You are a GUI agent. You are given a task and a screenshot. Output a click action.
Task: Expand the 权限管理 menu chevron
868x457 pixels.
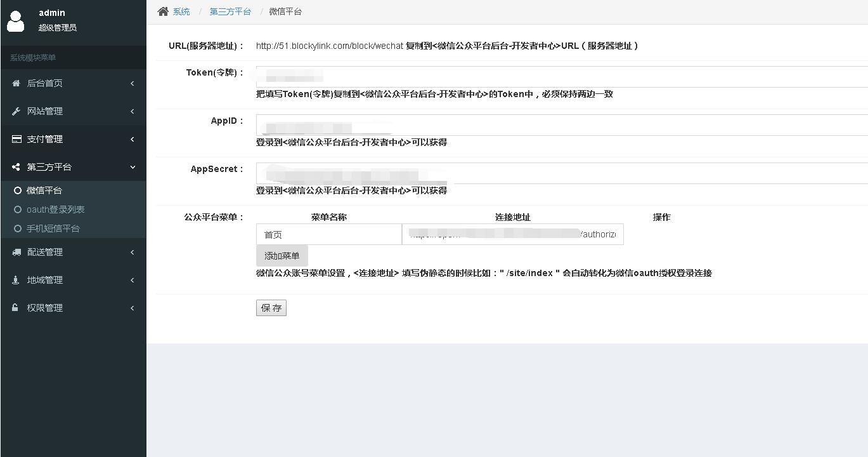133,308
